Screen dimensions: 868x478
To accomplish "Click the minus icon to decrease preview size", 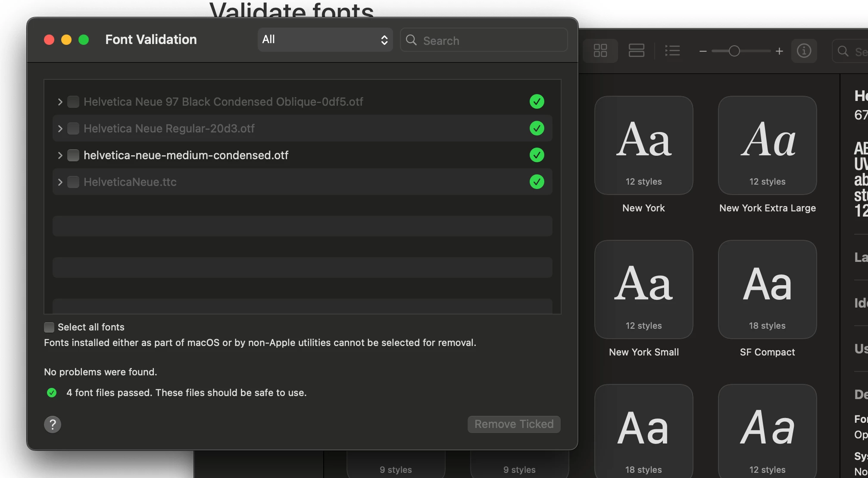I will pos(703,51).
